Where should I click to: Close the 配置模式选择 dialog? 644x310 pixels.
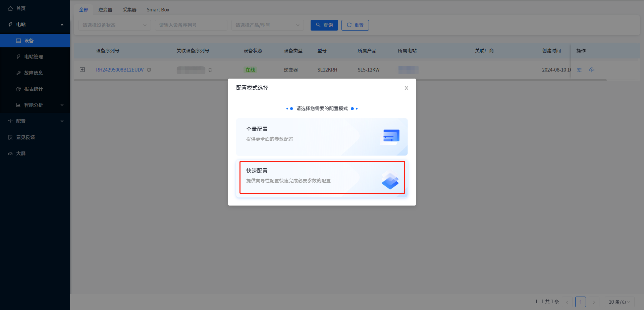tap(406, 88)
